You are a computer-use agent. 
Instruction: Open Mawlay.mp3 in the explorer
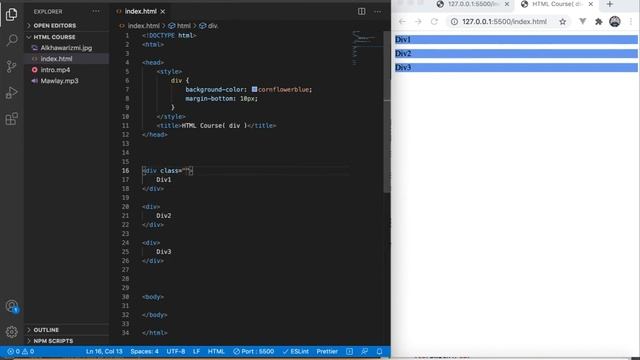(x=59, y=81)
